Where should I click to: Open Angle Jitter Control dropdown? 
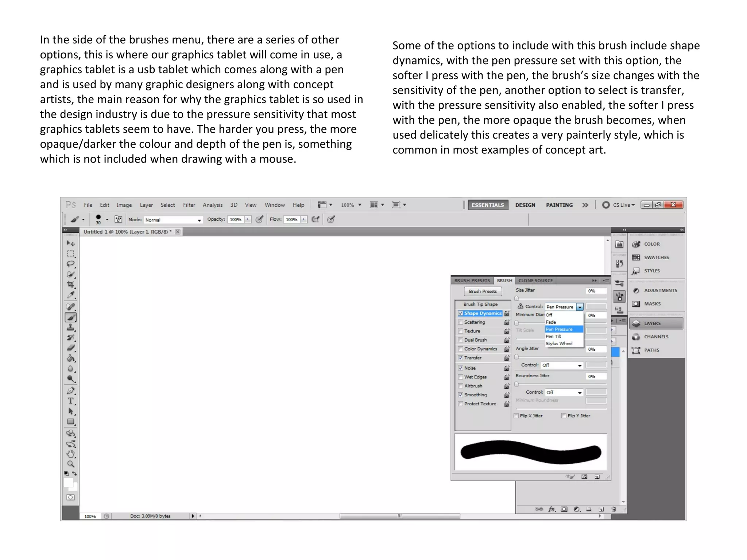pyautogui.click(x=562, y=365)
